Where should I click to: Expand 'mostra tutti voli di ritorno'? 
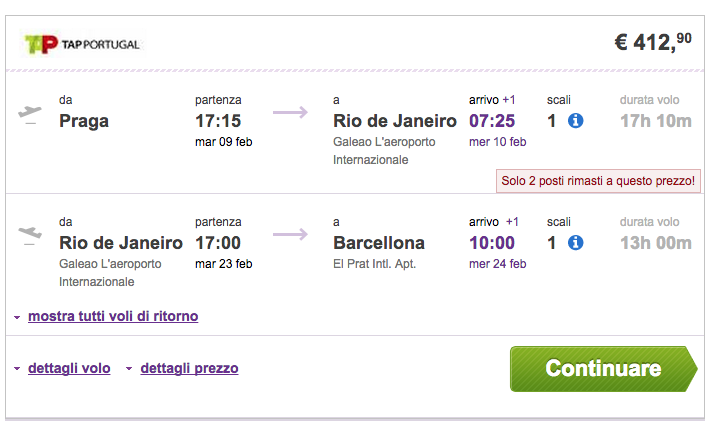click(113, 316)
